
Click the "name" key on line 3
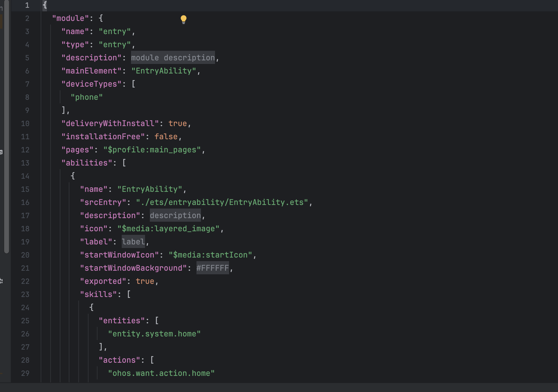click(x=75, y=31)
